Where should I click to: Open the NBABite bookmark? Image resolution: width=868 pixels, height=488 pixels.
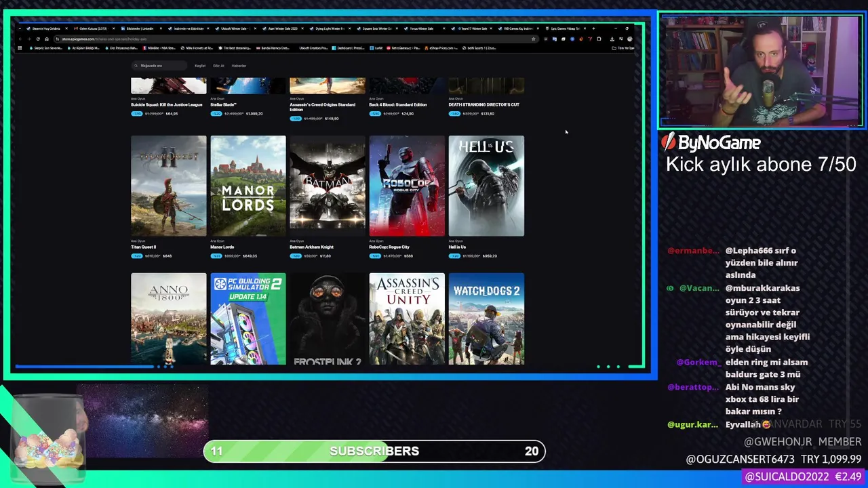tap(159, 48)
